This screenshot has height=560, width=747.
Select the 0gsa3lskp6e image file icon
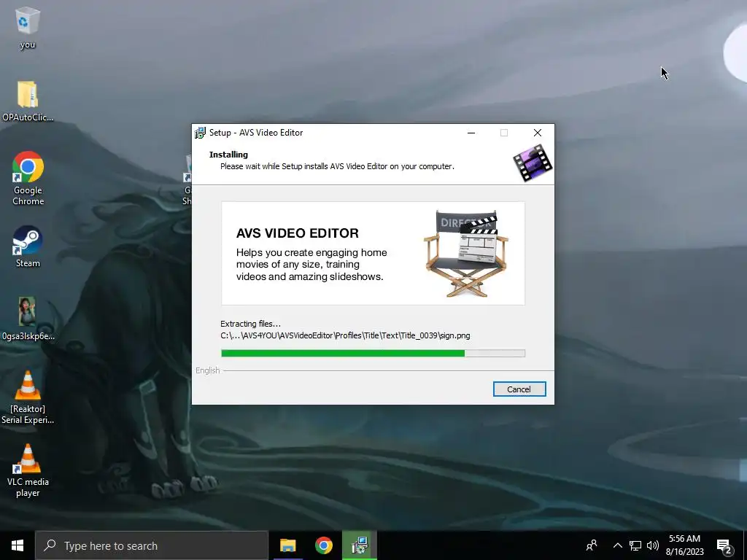pyautogui.click(x=28, y=319)
